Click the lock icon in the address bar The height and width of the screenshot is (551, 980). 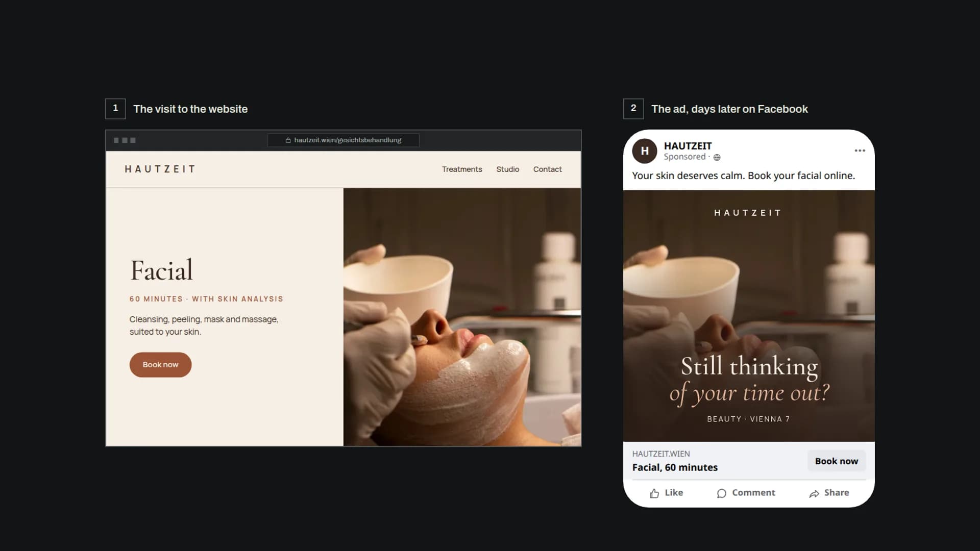tap(288, 140)
